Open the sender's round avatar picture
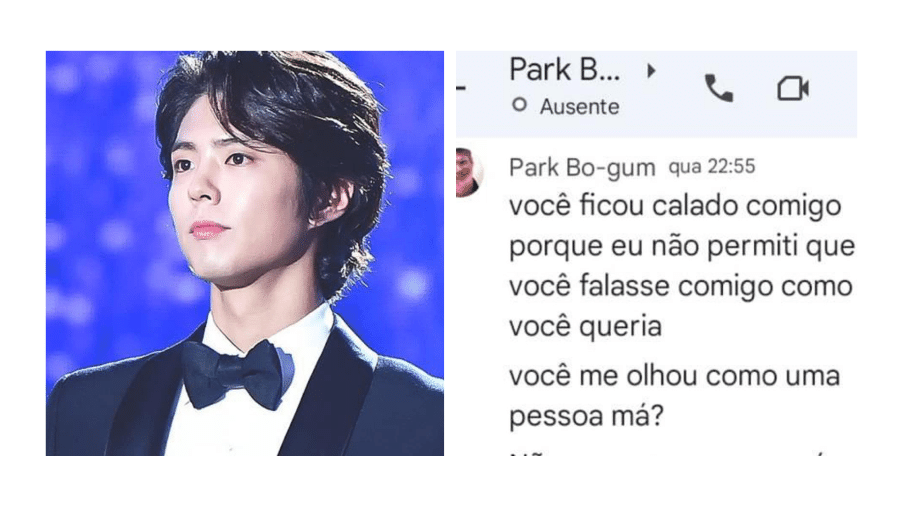Screen dimensions: 900x506 pyautogui.click(x=469, y=172)
